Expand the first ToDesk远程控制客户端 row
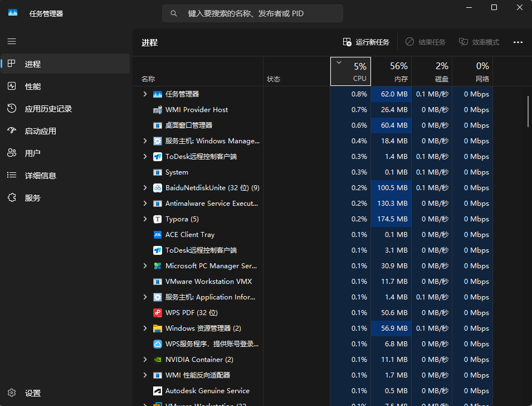 coord(145,157)
